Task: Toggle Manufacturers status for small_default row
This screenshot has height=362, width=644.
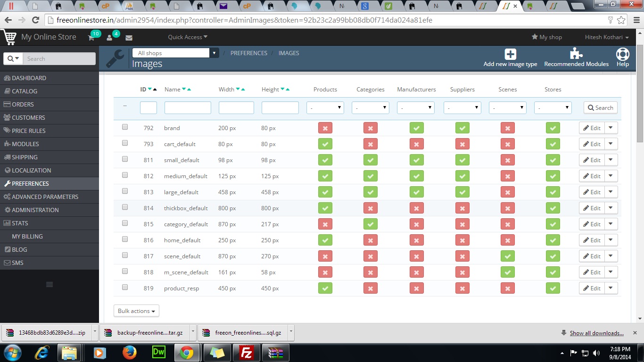Action: tap(416, 160)
